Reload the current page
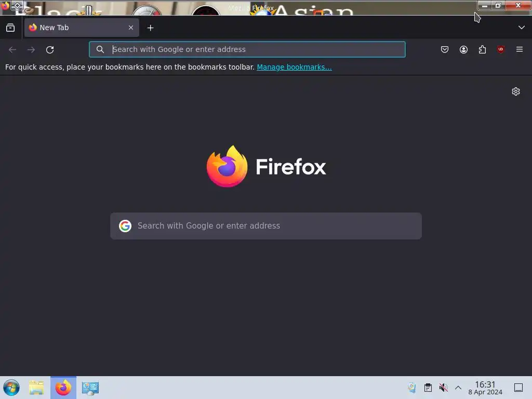532x399 pixels. tap(50, 49)
